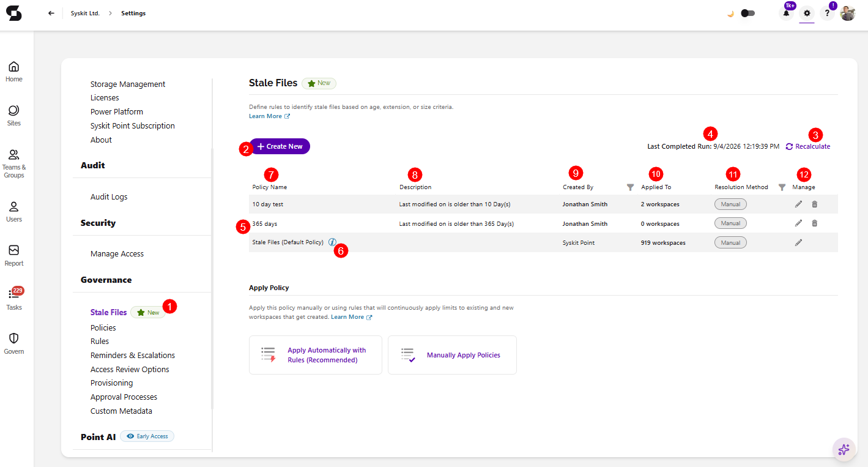Click the Create New button
The width and height of the screenshot is (868, 467).
click(x=280, y=147)
